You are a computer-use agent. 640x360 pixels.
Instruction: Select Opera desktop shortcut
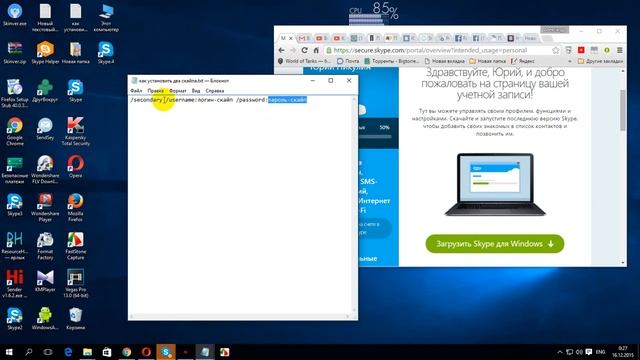point(76,166)
